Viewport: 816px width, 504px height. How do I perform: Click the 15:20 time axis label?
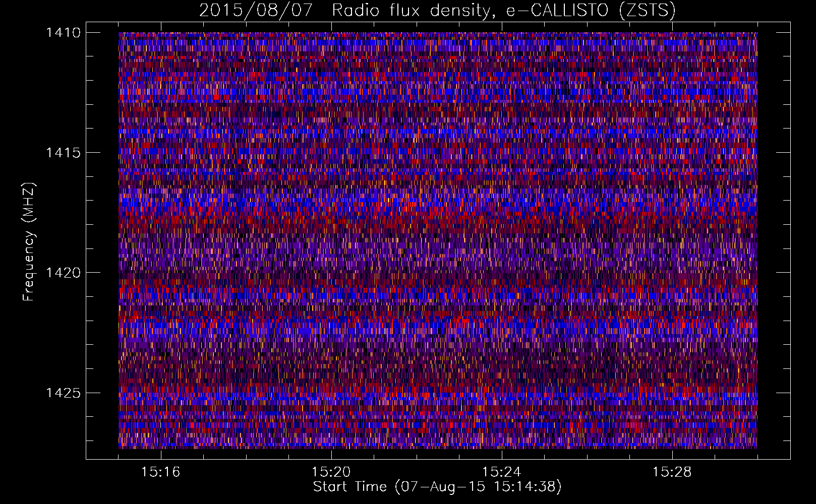tap(331, 472)
